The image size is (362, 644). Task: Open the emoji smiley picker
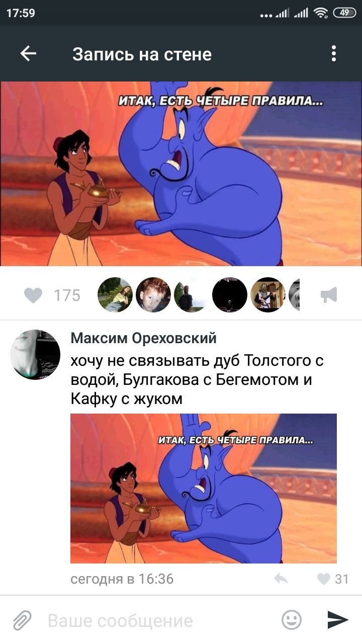tap(292, 620)
